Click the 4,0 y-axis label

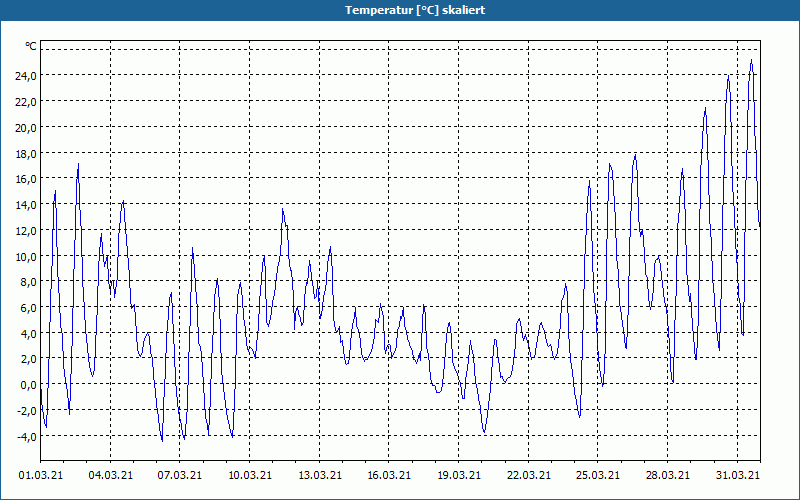coord(28,334)
